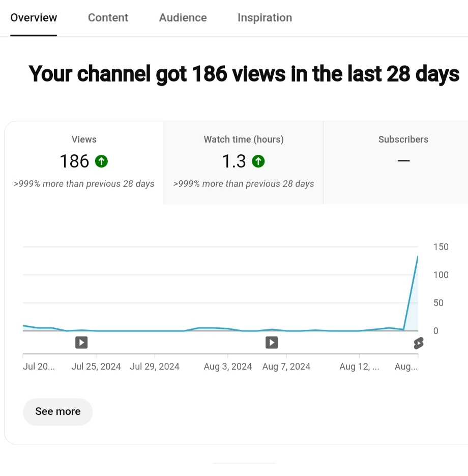Viewport: 468px width, 476px height.
Task: Click the video published marker near Jul 25
Action: coord(81,343)
